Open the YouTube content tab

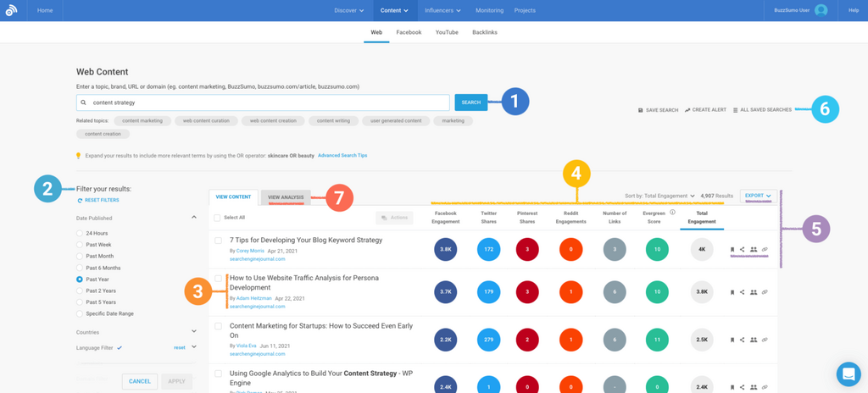click(447, 32)
